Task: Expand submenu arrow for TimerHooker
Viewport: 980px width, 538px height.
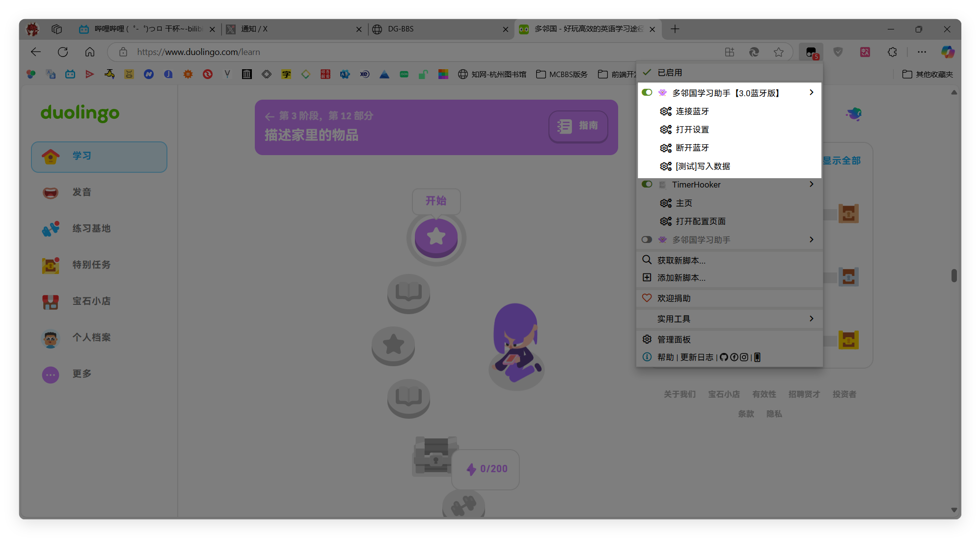Action: [x=812, y=184]
